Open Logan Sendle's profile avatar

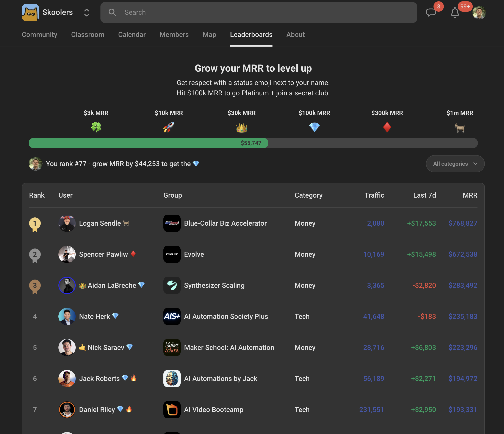[67, 223]
